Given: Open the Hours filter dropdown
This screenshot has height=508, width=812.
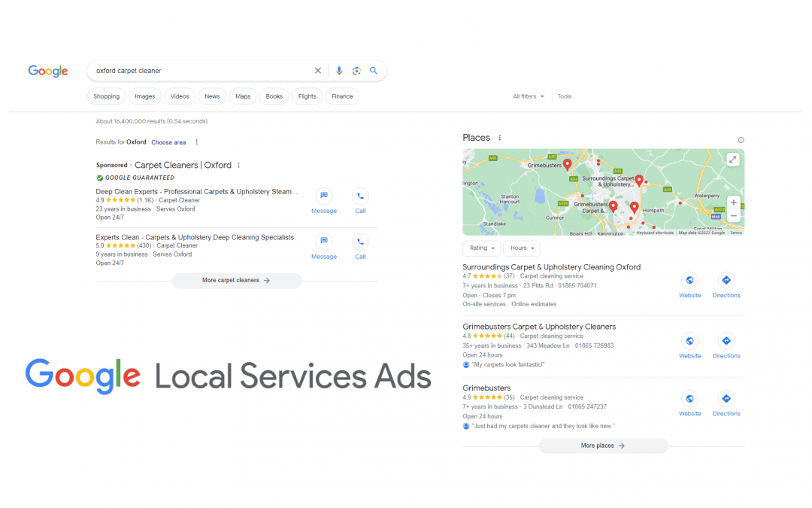Looking at the screenshot, I should [x=522, y=248].
